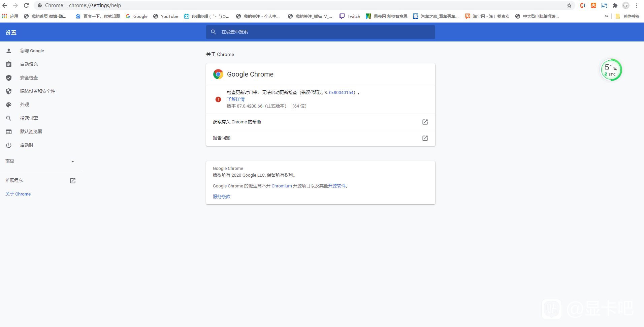Click the external-link icon on the help row
The width and height of the screenshot is (644, 327).
coord(425,122)
